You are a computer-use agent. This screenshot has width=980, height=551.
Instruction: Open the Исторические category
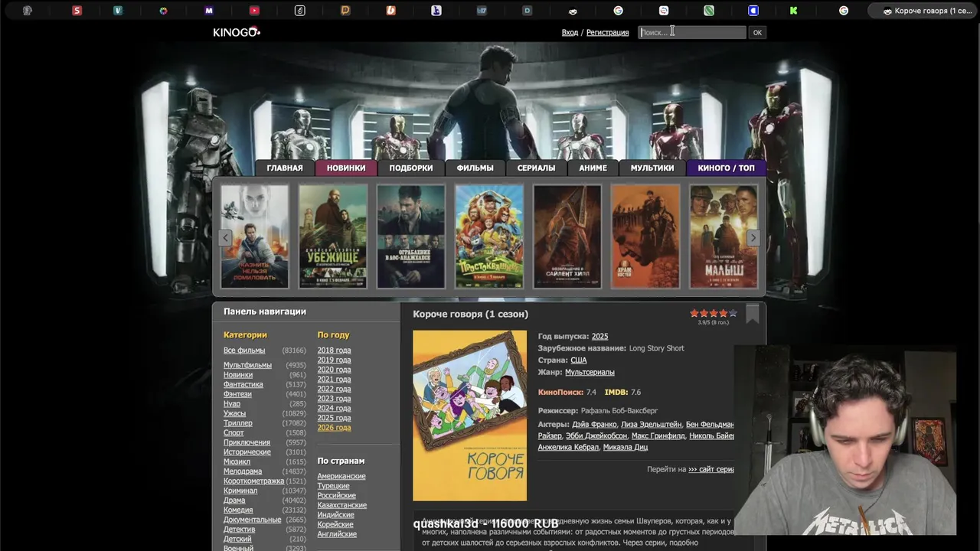pyautogui.click(x=247, y=452)
